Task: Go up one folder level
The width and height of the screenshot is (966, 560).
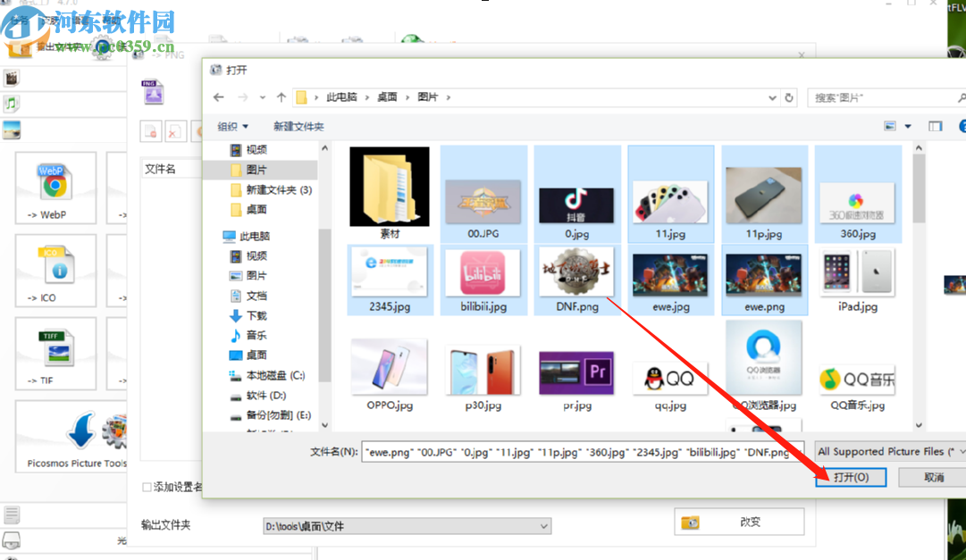Action: (281, 97)
